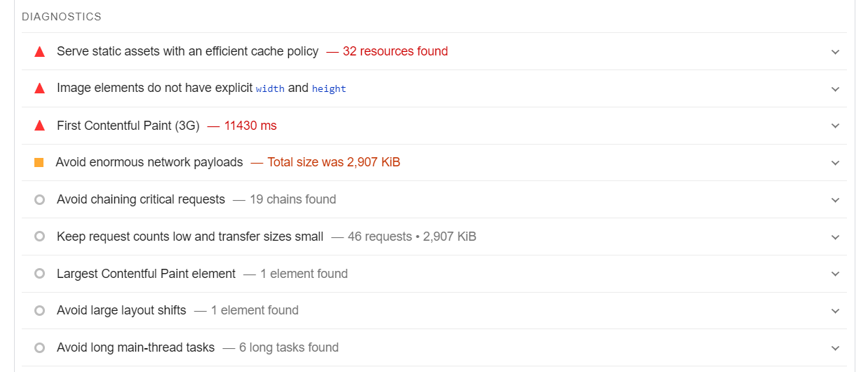Screen dimensions: 868x372
Task: Expand the static assets cache policy chevron
Action: coord(835,52)
